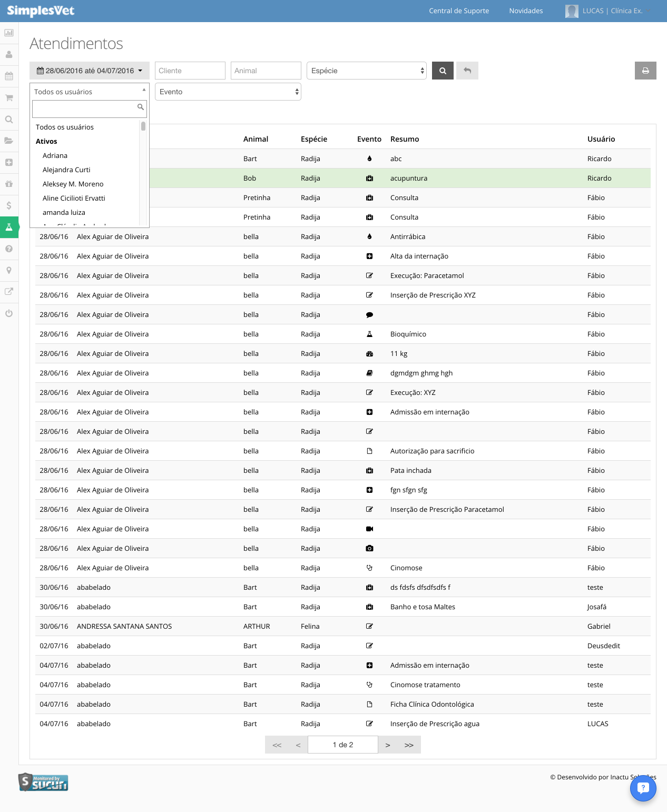667x812 pixels.
Task: Click the dollar sign icon in the sidebar
Action: click(x=9, y=205)
